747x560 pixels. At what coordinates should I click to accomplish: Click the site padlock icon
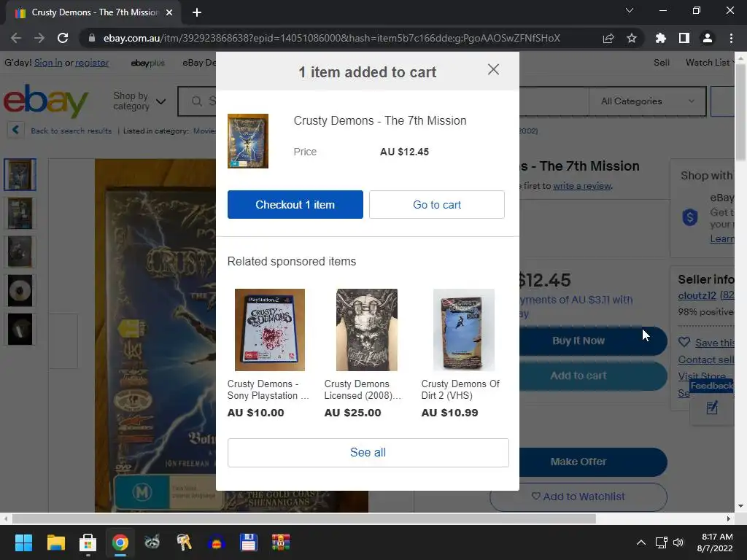(92, 38)
